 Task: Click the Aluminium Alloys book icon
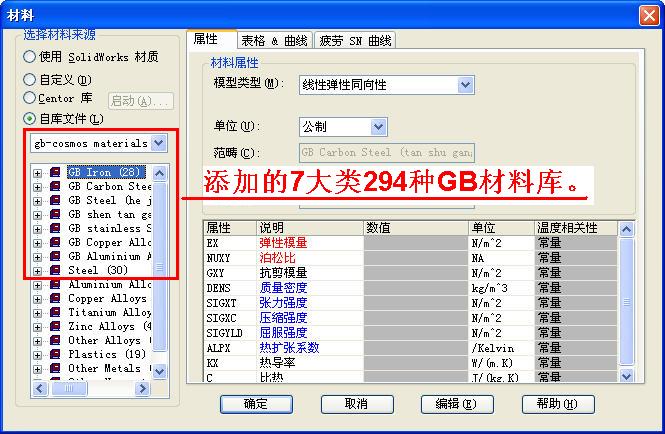[55, 284]
